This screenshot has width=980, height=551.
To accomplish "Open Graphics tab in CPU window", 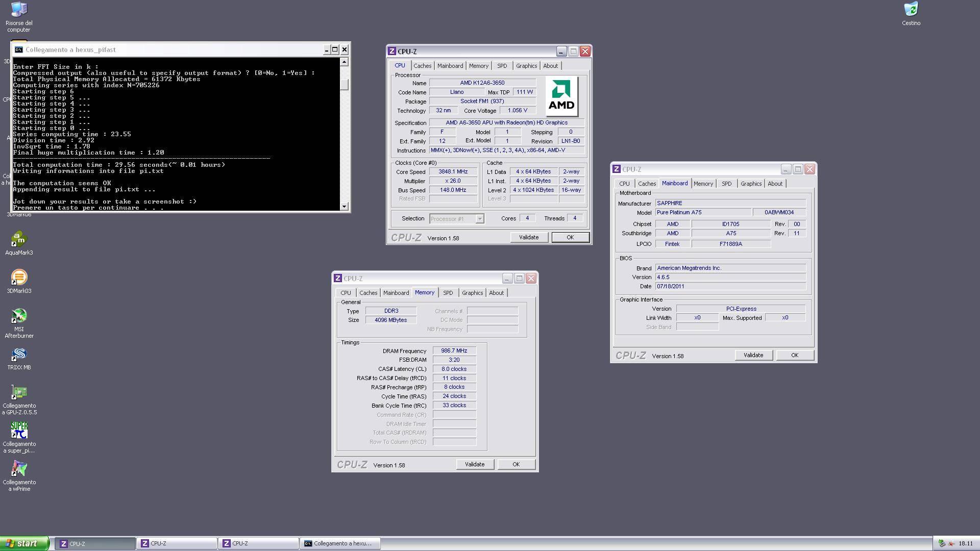I will coord(526,66).
